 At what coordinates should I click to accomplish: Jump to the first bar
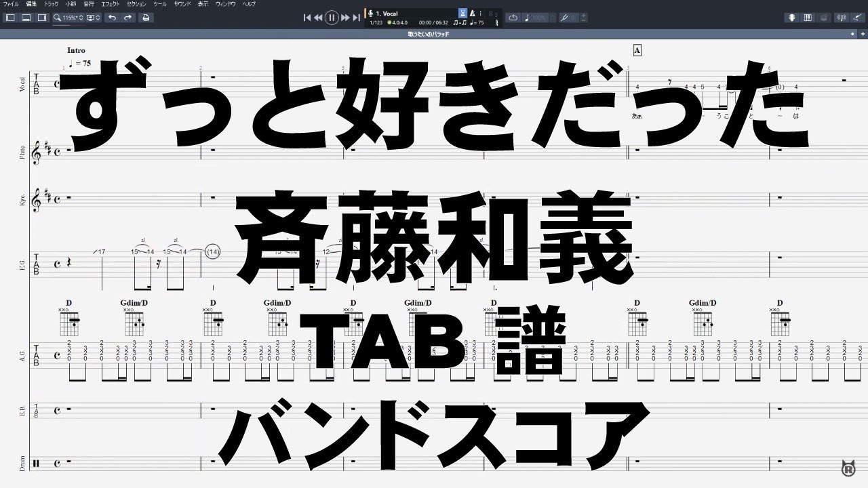[x=307, y=18]
